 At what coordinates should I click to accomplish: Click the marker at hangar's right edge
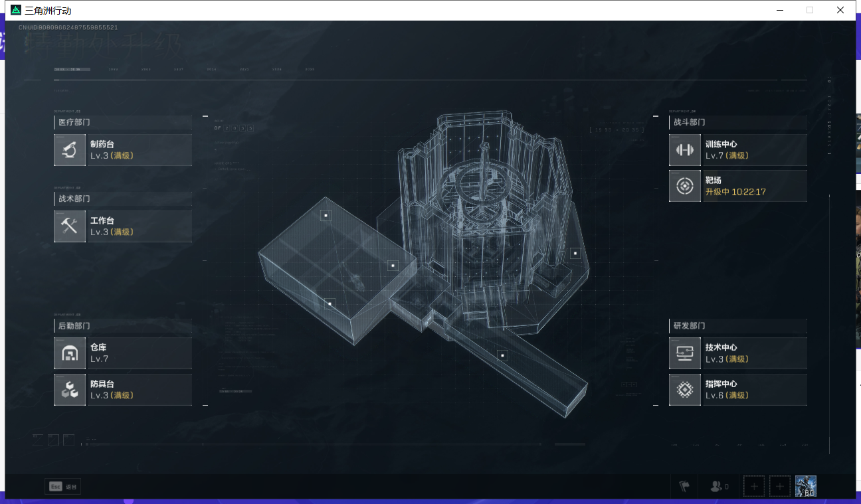coord(393,266)
